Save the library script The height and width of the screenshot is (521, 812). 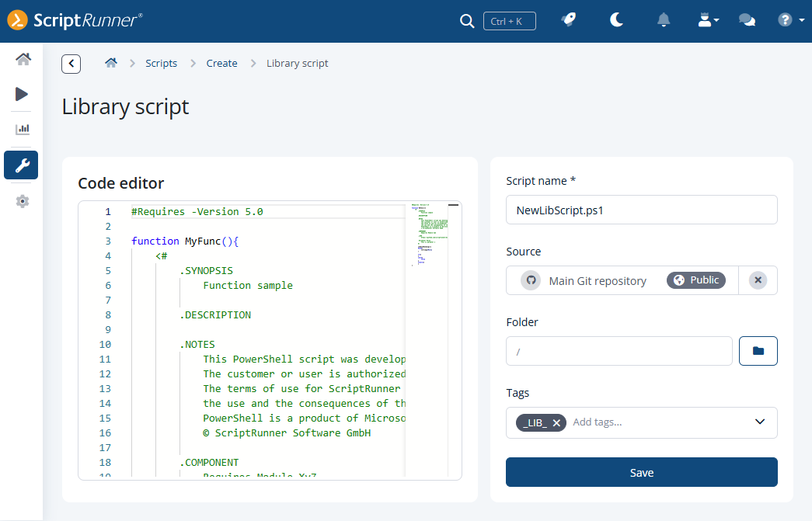pos(642,472)
